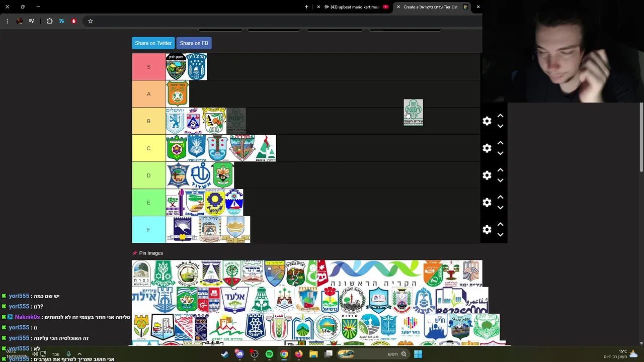Viewport: 644px width, 362px height.
Task: Switch to the Create a Tier List tab
Action: (430, 7)
